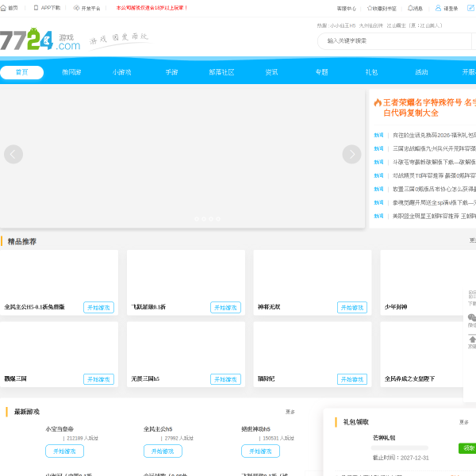
Task: Show next carousel slide arrow
Action: click(351, 154)
